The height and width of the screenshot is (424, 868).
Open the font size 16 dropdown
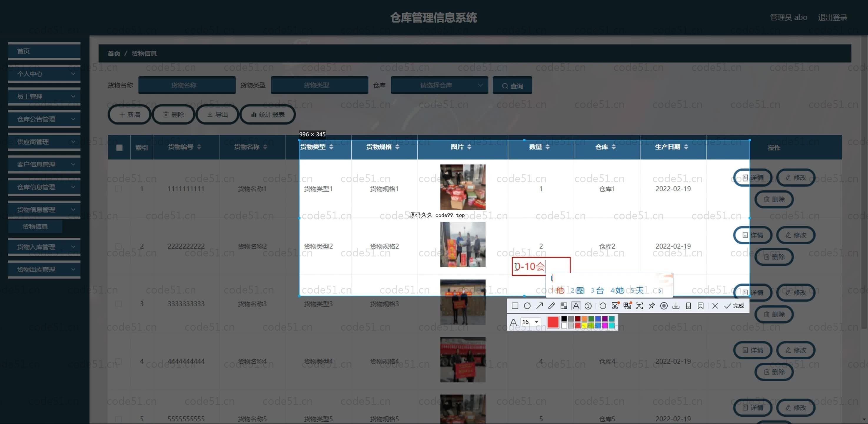coord(531,322)
